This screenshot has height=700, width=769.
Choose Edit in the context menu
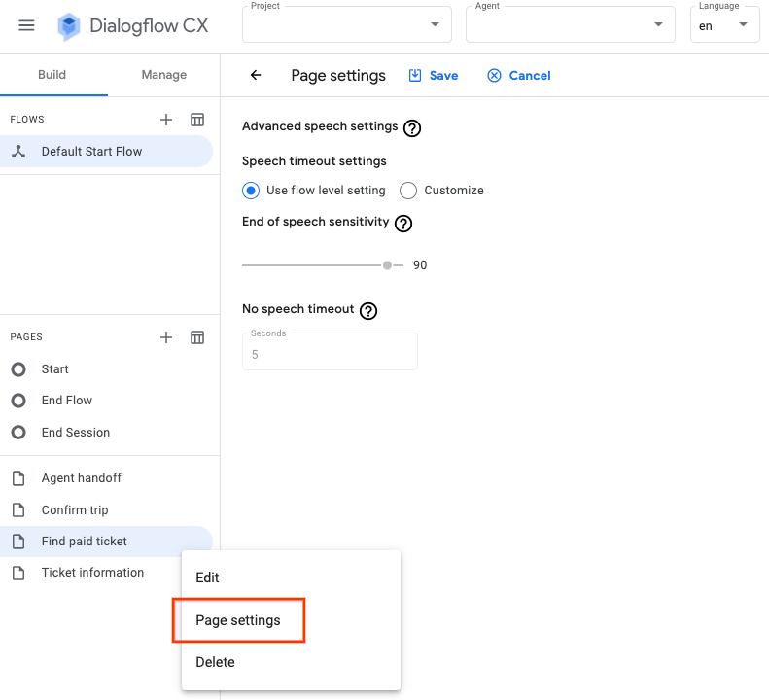pos(291,577)
